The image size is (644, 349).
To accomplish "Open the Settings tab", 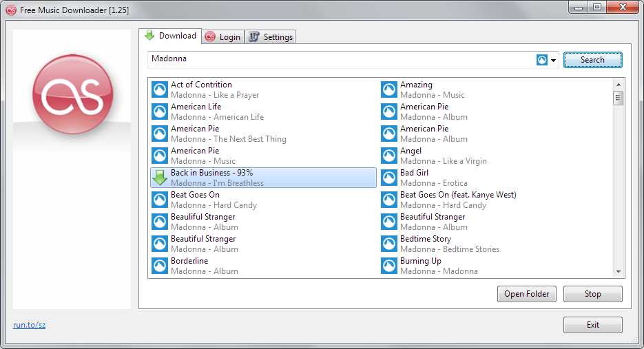I will coord(271,37).
